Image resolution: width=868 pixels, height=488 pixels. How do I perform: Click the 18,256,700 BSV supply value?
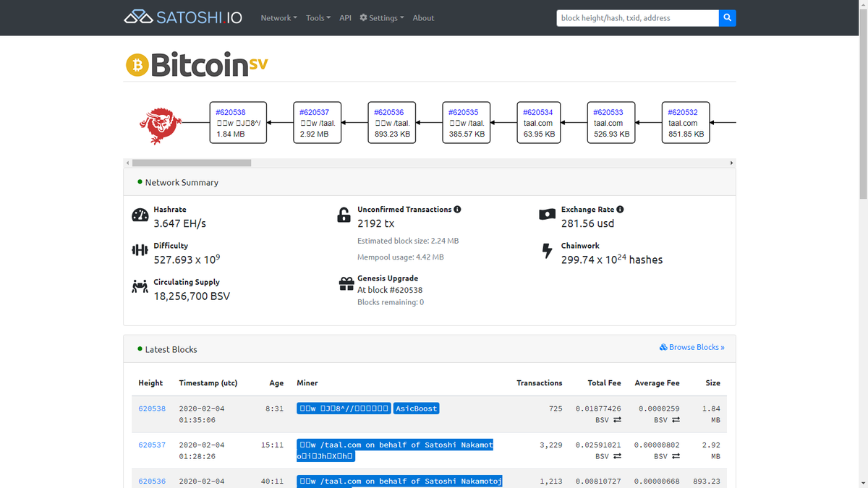(x=192, y=296)
